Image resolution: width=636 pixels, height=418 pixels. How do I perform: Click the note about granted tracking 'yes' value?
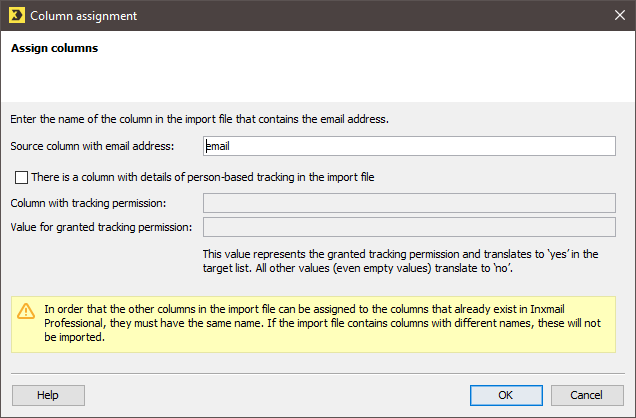click(x=400, y=261)
